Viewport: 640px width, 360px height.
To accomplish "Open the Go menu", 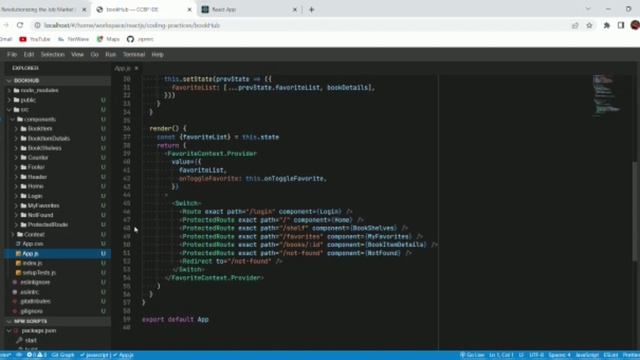I will tap(94, 54).
